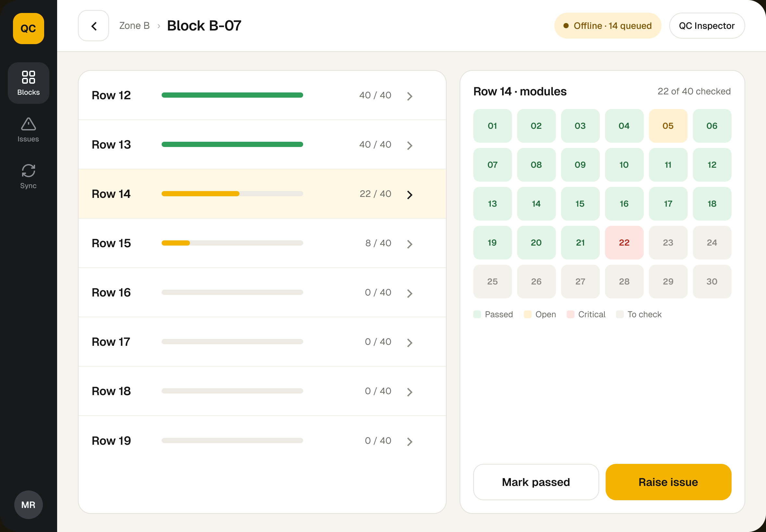Select unchecked module 28 tile
Screen dimensions: 766x532
[x=624, y=282]
